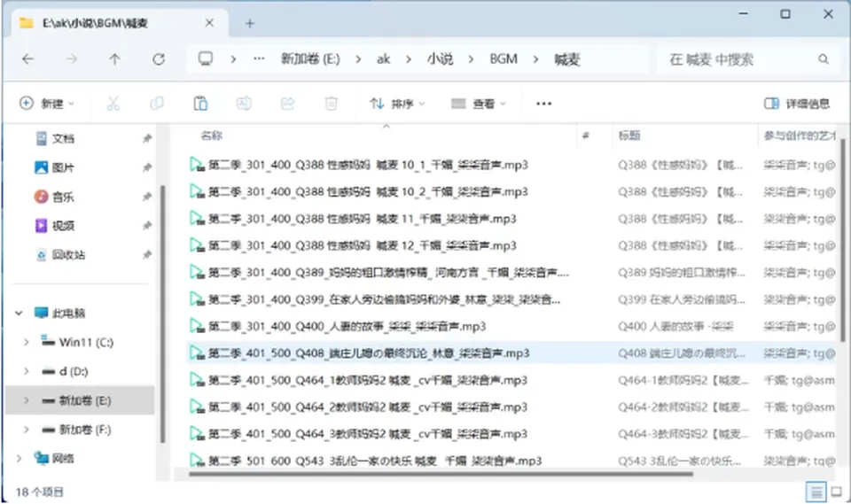This screenshot has height=504, width=851.
Task: Click 新加卷 (E:) in address breadcrumb
Action: coord(310,58)
